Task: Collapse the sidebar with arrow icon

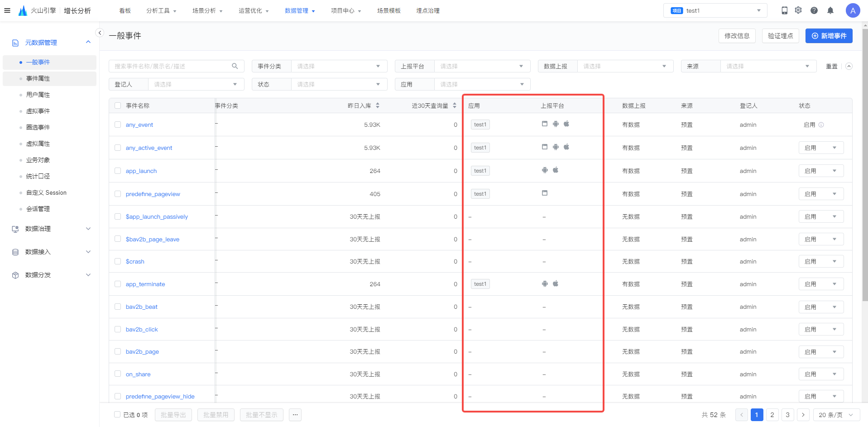Action: pyautogui.click(x=100, y=33)
